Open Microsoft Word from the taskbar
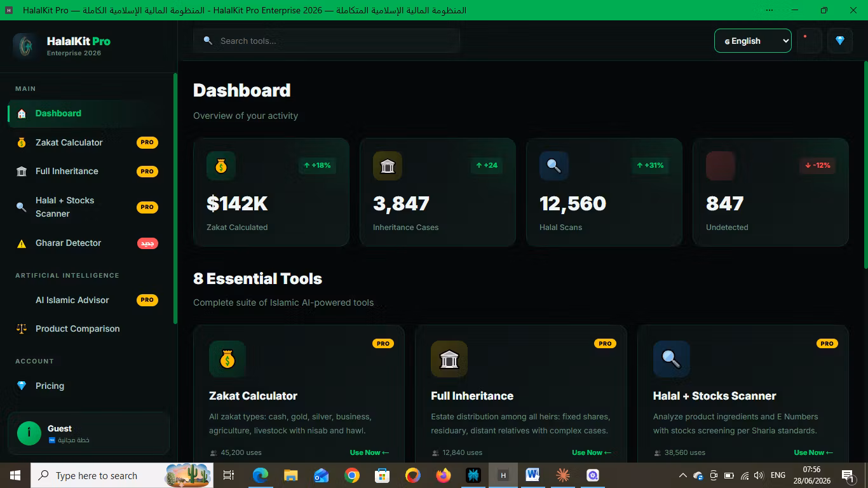This screenshot has height=488, width=868. point(532,475)
